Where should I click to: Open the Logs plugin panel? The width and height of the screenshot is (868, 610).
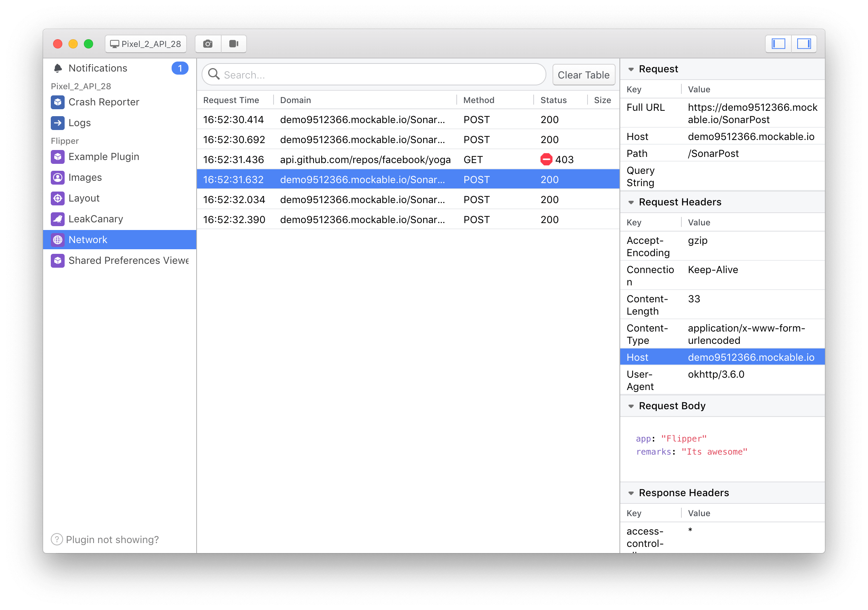79,122
